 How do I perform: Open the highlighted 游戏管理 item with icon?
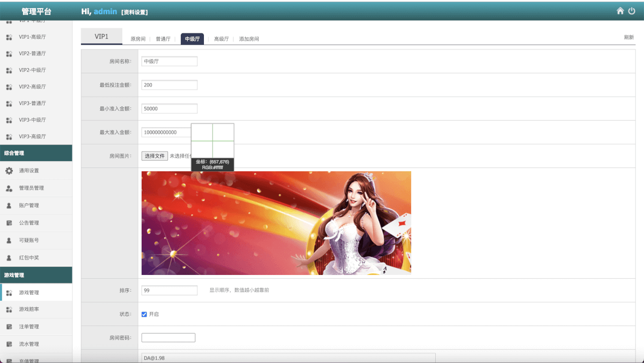(36, 293)
